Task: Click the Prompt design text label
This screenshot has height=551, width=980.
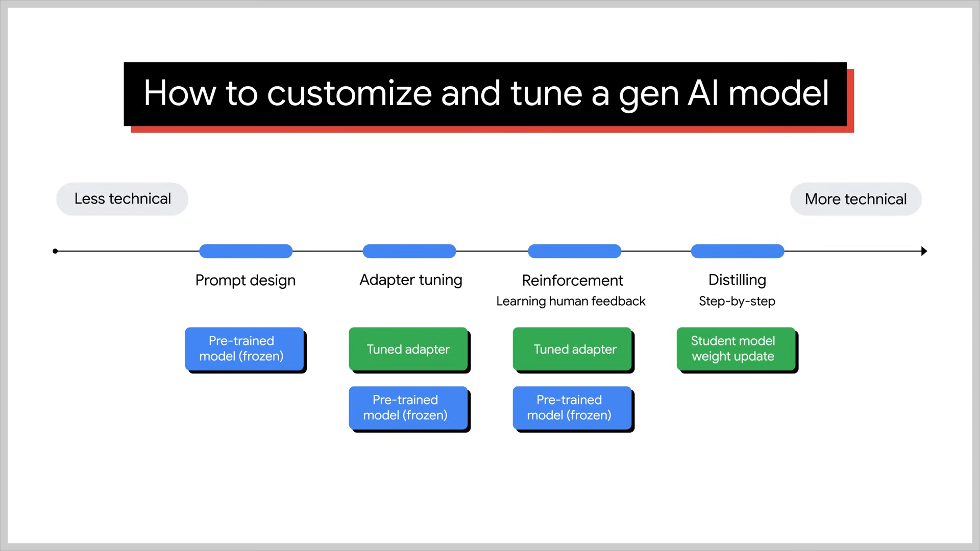Action: (x=246, y=280)
